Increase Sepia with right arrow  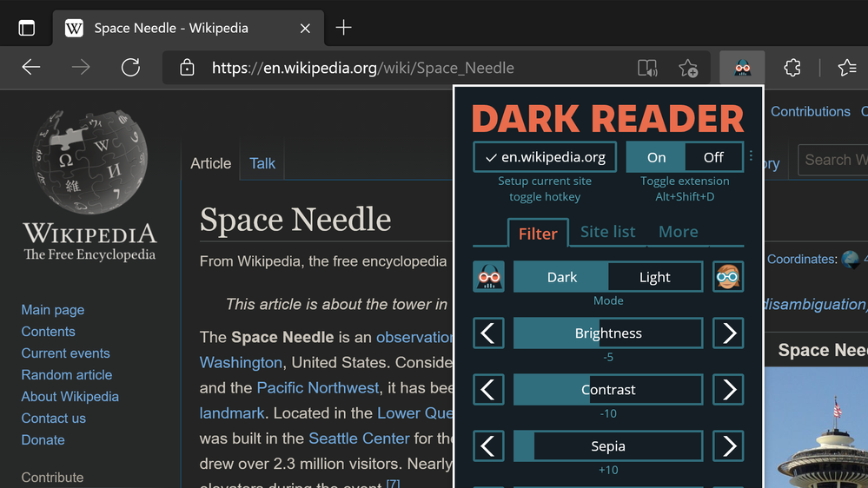728,446
